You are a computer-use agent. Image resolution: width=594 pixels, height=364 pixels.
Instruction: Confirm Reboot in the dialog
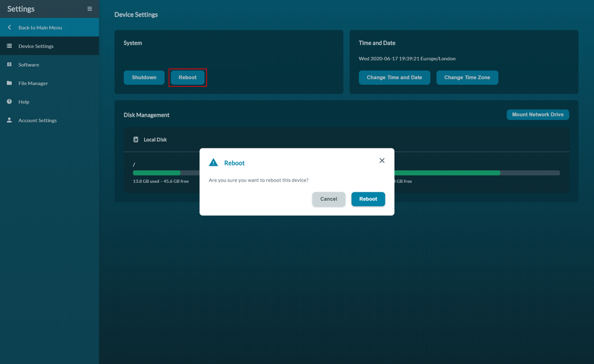point(368,199)
